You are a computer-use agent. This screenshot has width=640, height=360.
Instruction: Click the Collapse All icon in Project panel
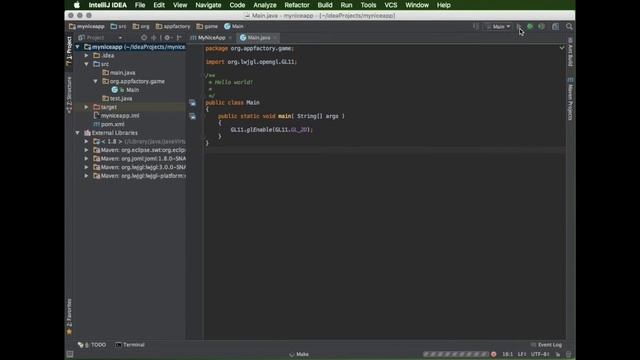(154, 38)
